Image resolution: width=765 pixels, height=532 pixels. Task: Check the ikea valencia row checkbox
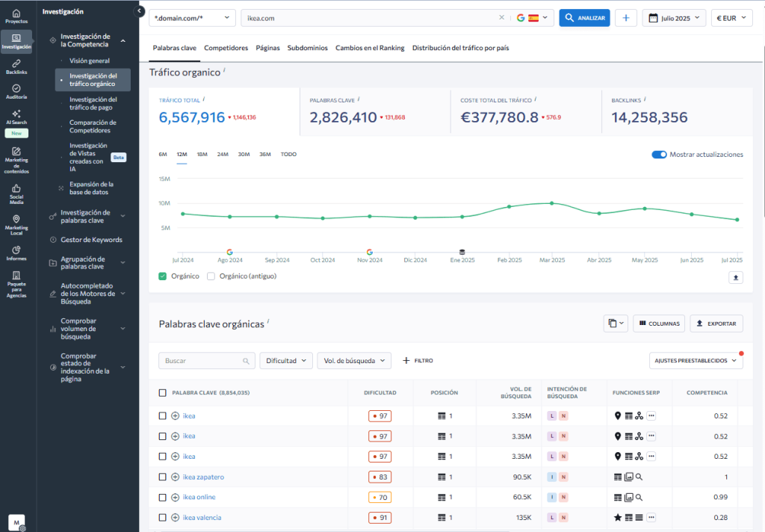162,517
